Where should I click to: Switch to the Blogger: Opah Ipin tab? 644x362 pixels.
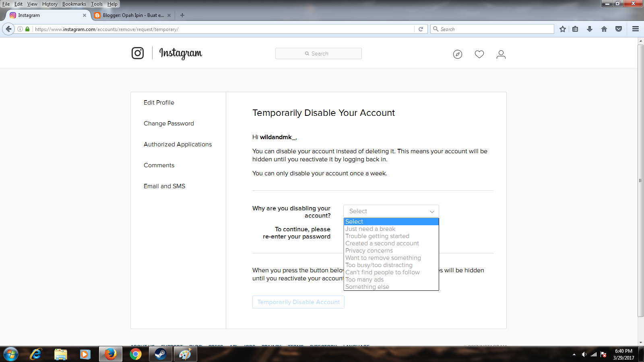[x=133, y=15]
